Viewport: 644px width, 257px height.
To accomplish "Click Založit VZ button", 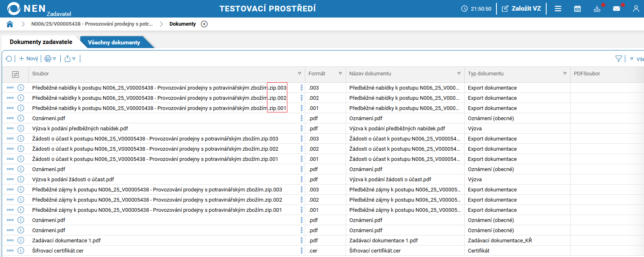I will point(521,9).
